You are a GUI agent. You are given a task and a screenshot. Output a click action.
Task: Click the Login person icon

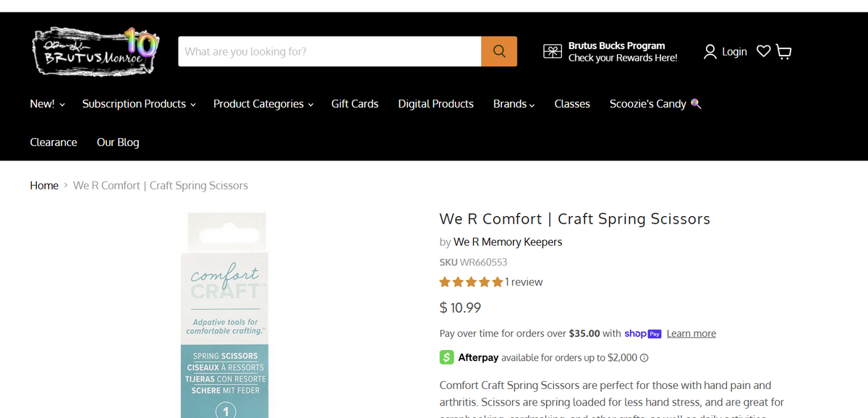tap(710, 51)
